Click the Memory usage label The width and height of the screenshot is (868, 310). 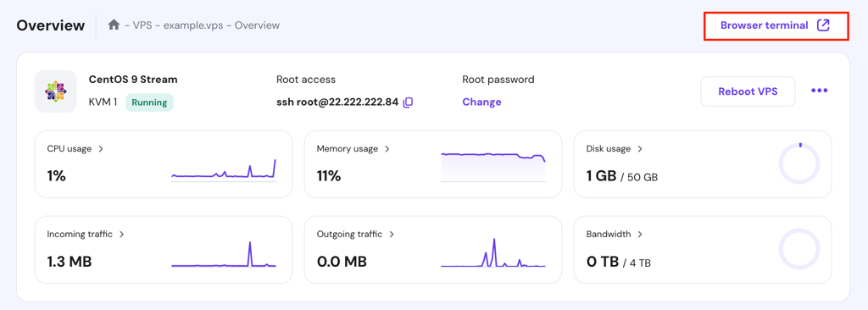click(x=347, y=149)
